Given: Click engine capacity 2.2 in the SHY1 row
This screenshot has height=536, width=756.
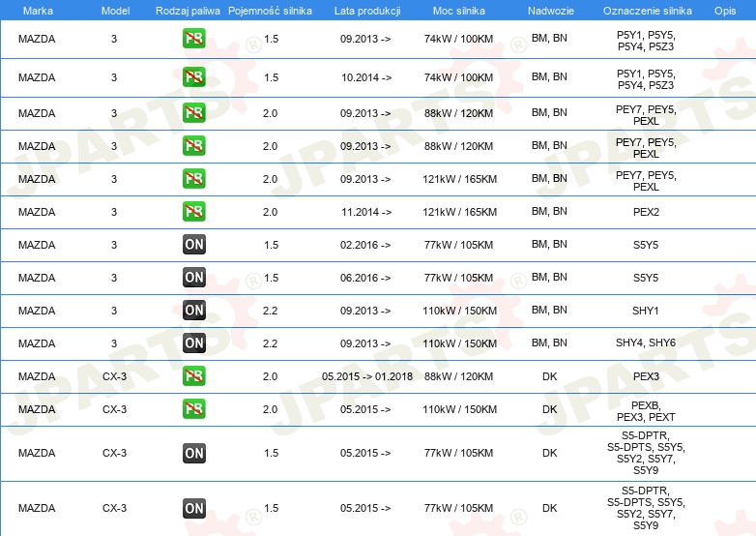Looking at the screenshot, I should (x=270, y=311).
